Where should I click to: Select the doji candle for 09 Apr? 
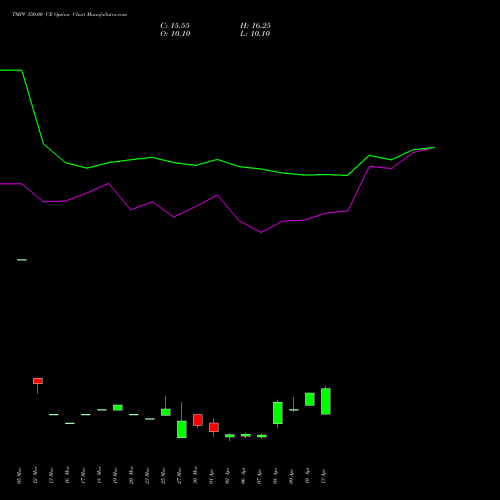coord(294,410)
